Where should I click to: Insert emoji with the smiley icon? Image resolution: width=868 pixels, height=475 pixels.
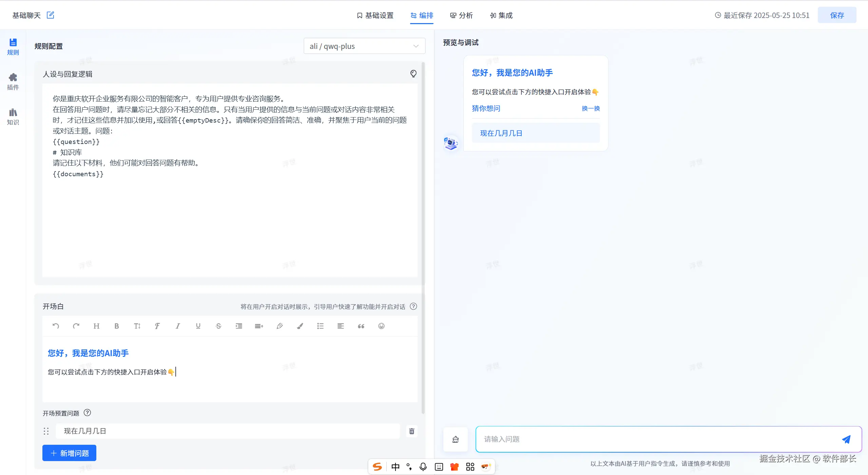[381, 326]
